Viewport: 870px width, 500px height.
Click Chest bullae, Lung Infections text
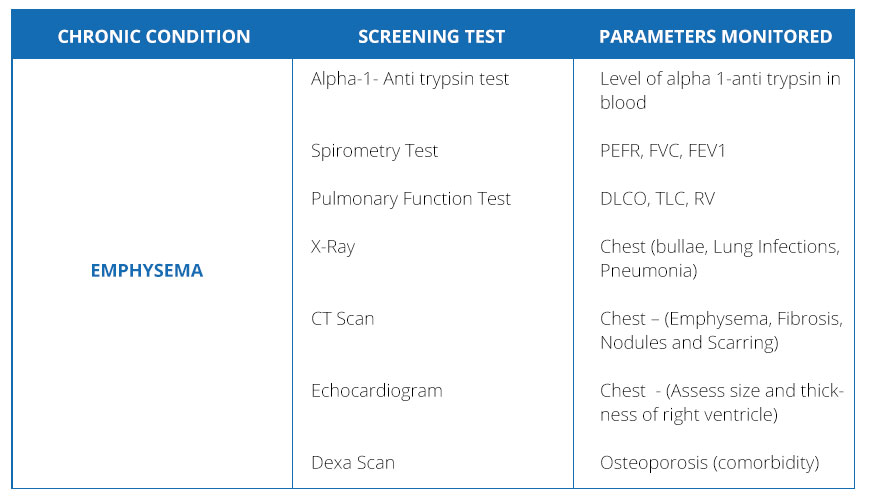coord(719,247)
